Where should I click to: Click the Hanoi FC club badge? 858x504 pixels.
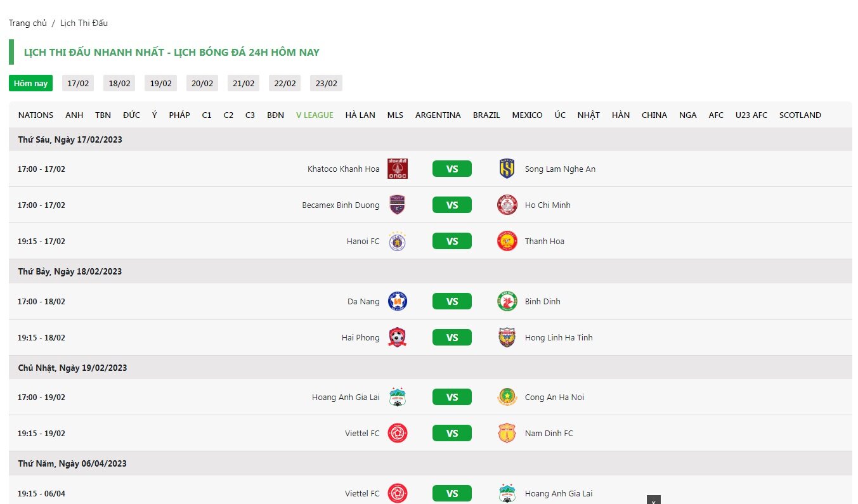(397, 242)
